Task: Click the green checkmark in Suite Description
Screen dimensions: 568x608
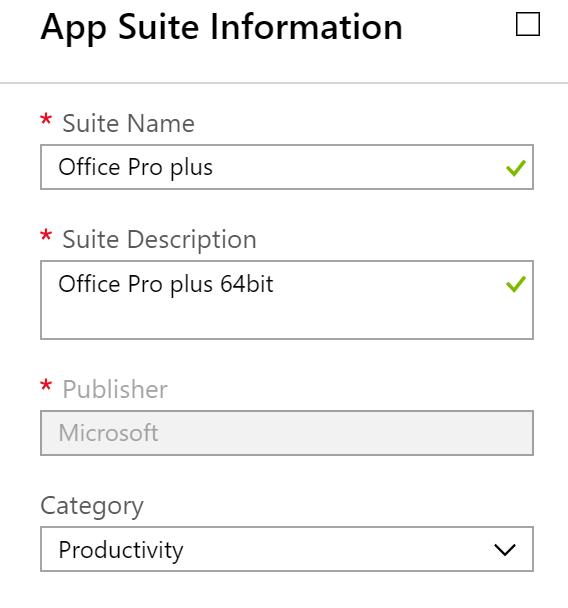Action: [516, 284]
